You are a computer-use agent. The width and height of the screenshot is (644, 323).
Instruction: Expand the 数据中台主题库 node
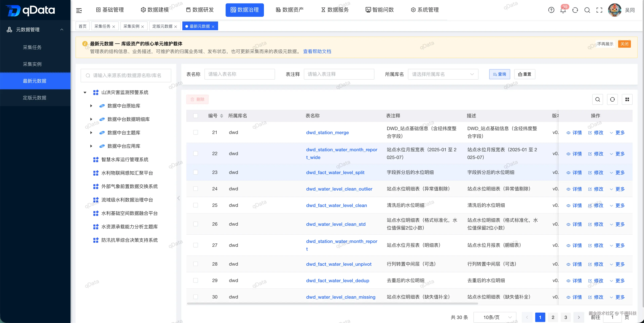click(91, 133)
